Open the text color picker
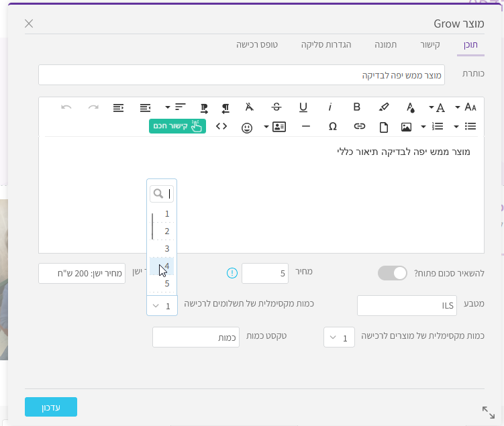The height and width of the screenshot is (426, 504). click(x=410, y=107)
